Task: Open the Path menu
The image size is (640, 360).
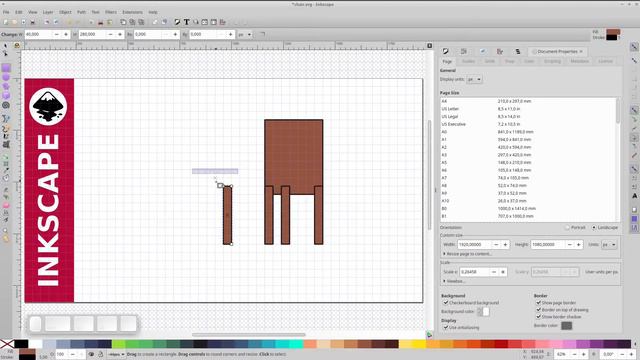Action: pos(81,12)
